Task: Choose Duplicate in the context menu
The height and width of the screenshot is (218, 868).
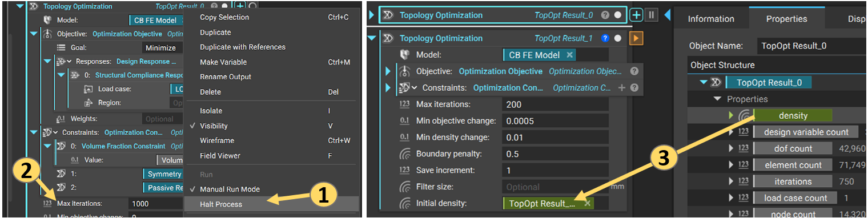Action: (215, 32)
